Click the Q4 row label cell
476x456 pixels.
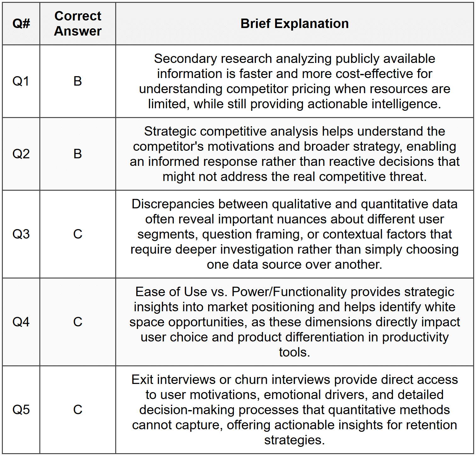21,322
